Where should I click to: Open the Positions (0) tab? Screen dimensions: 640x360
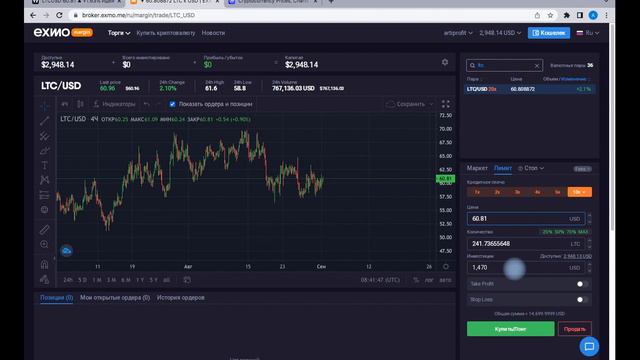click(56, 298)
